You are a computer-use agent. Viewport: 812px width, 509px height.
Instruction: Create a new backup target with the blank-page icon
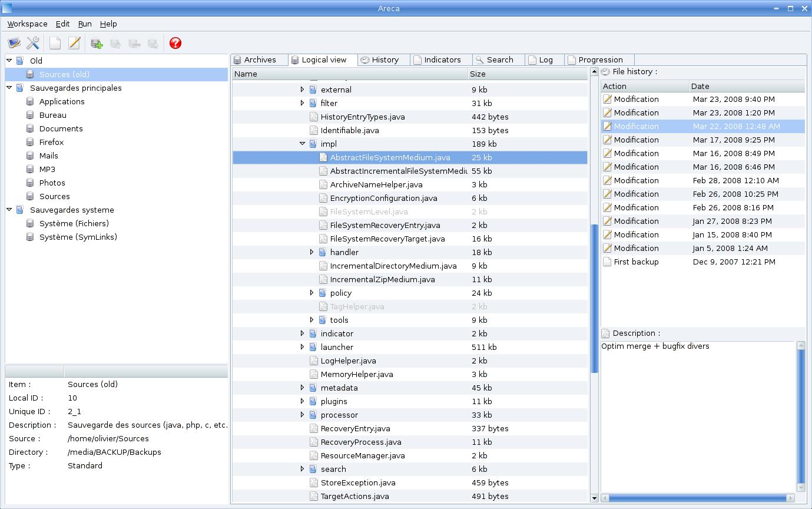click(54, 42)
